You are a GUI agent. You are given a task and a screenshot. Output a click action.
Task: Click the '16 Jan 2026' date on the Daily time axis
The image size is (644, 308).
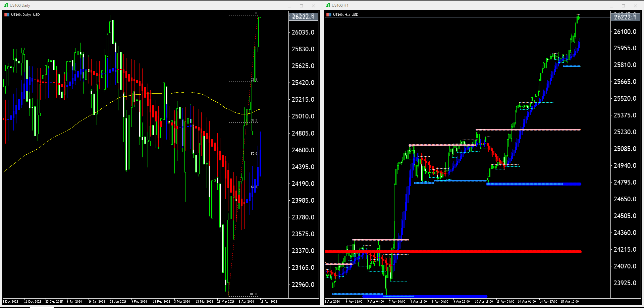coord(97,302)
